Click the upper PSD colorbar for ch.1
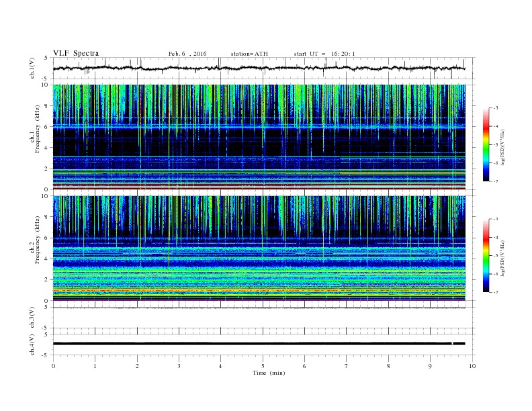This screenshot has height=411, width=532. [x=486, y=144]
